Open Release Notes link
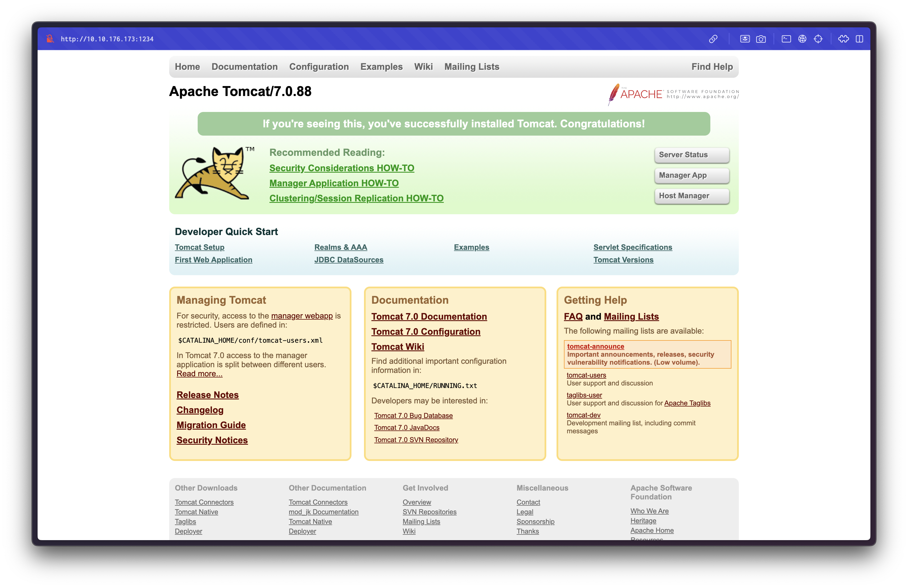This screenshot has width=908, height=588. point(208,395)
